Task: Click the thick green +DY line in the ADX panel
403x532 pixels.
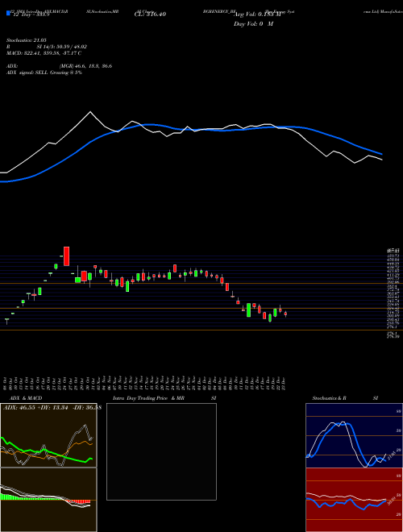Action: pos(47,451)
